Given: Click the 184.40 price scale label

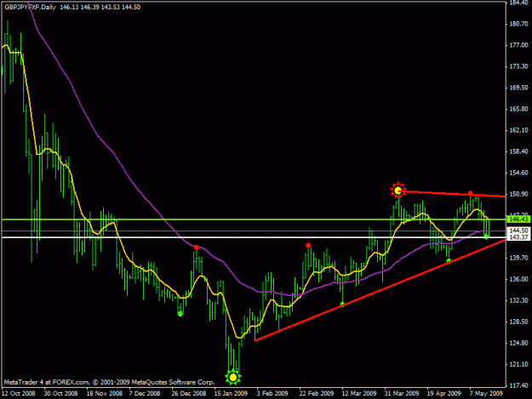Looking at the screenshot, I should (518, 3).
